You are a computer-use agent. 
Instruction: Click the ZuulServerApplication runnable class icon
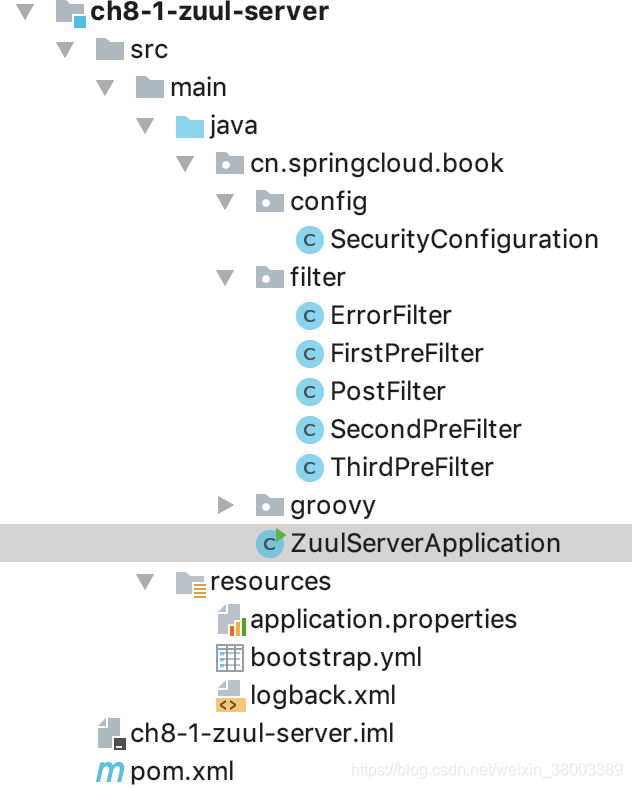[x=271, y=543]
